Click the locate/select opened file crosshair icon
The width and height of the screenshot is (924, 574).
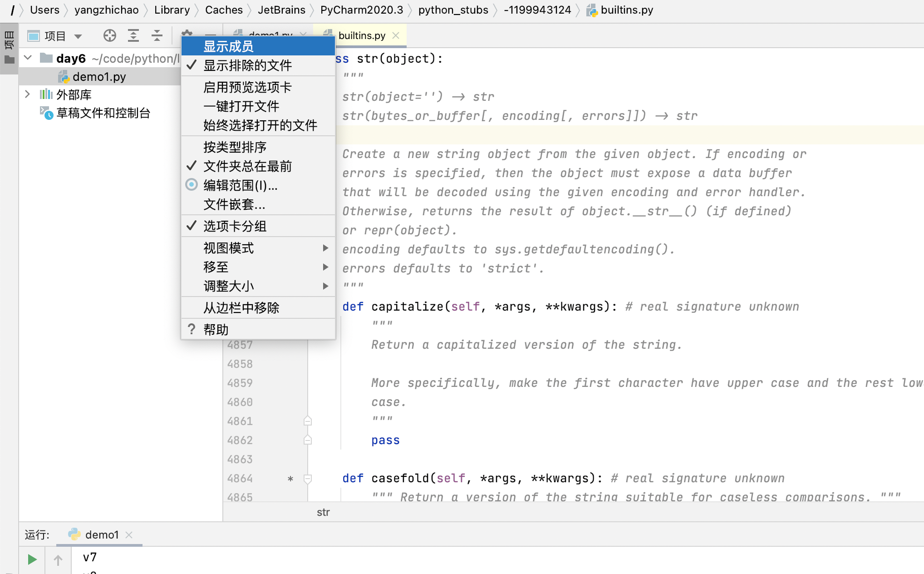click(109, 35)
